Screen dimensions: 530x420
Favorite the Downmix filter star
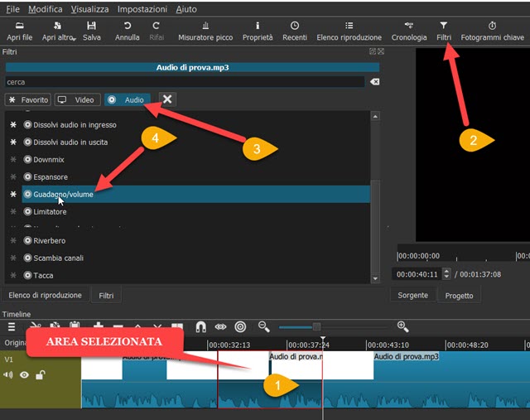pyautogui.click(x=13, y=159)
